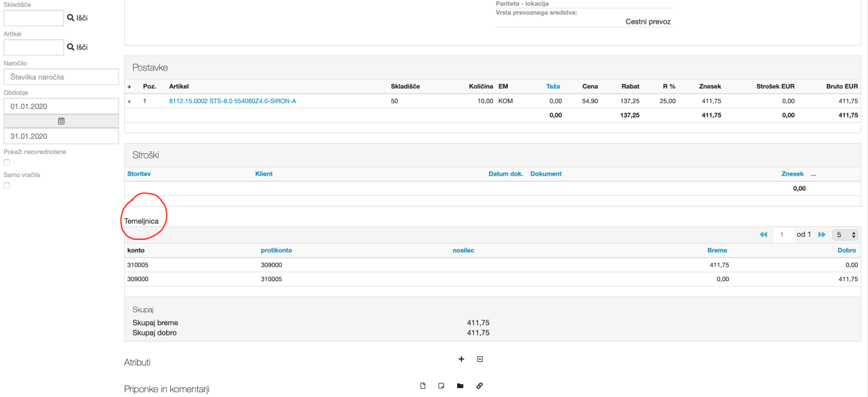This screenshot has width=868, height=397.
Task: Open the folder icon in Priponke in komentarji
Action: coord(460,386)
